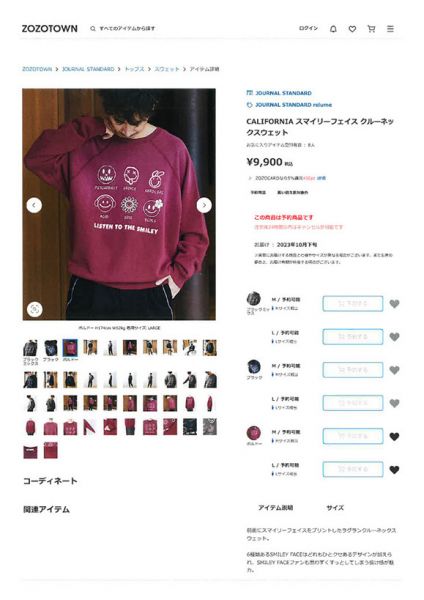The width and height of the screenshot is (424, 600).
Task: Click reserve button for Bordeaux L size
Action: point(353,470)
